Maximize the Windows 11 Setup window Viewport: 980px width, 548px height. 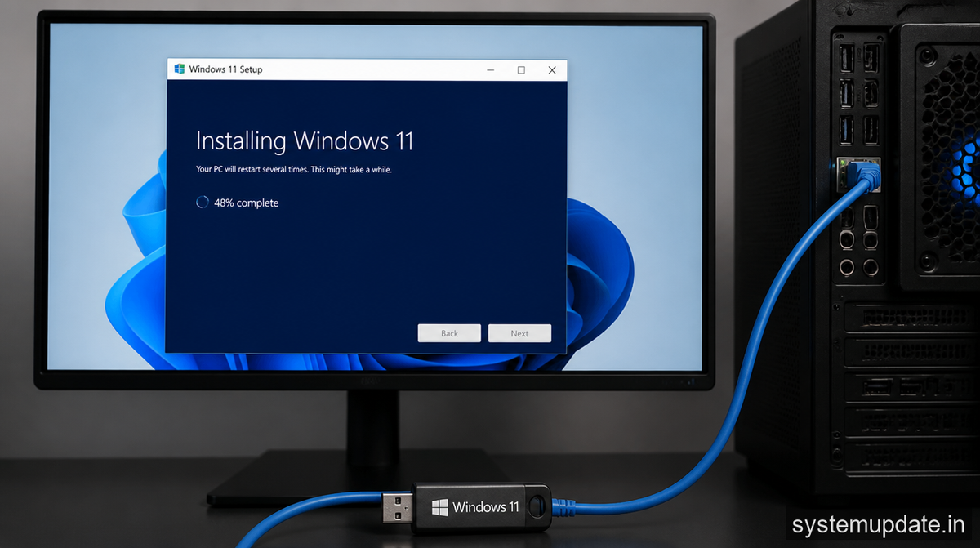click(x=521, y=70)
